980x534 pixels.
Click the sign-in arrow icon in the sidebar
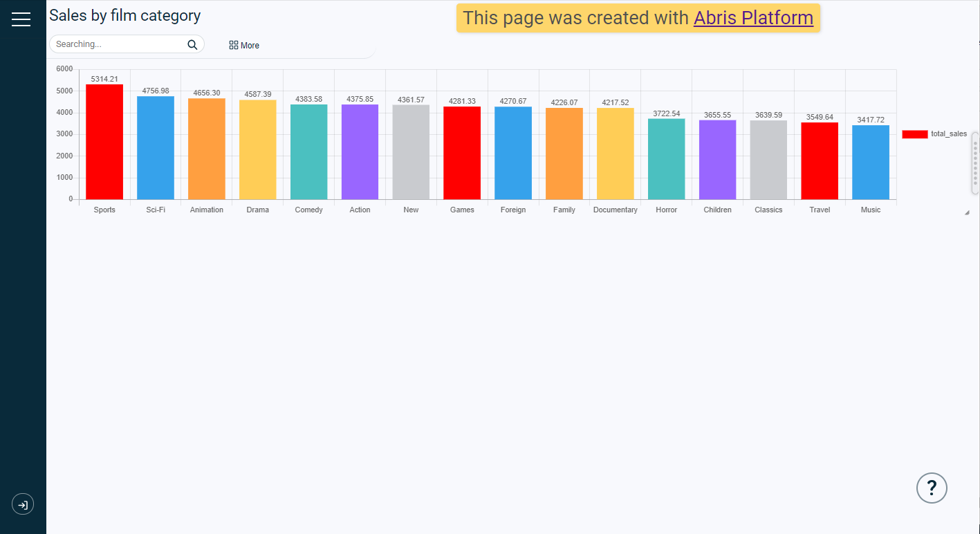click(x=23, y=504)
